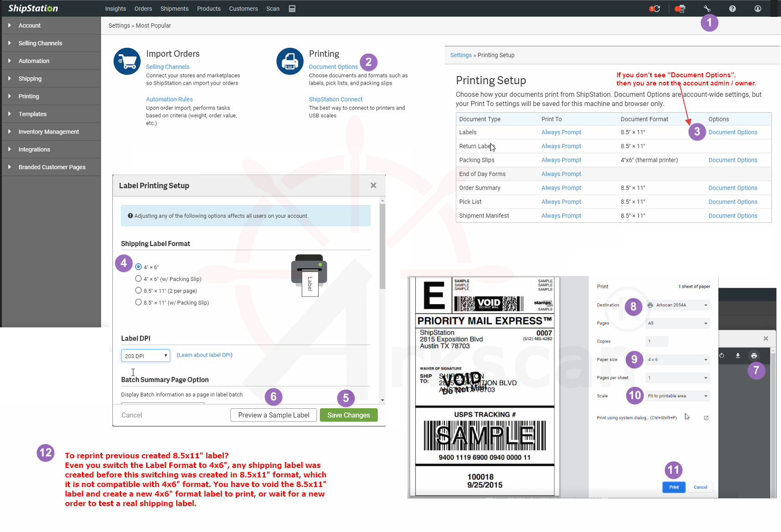Expand the Branded Customer Pages section
Image resolution: width=781 pixels, height=532 pixels.
coord(51,167)
